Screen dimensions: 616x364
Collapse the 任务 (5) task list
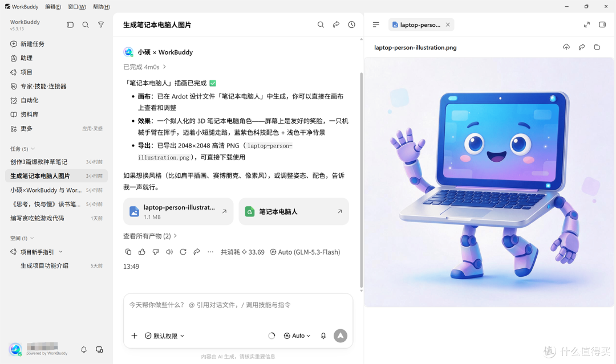[33, 149]
